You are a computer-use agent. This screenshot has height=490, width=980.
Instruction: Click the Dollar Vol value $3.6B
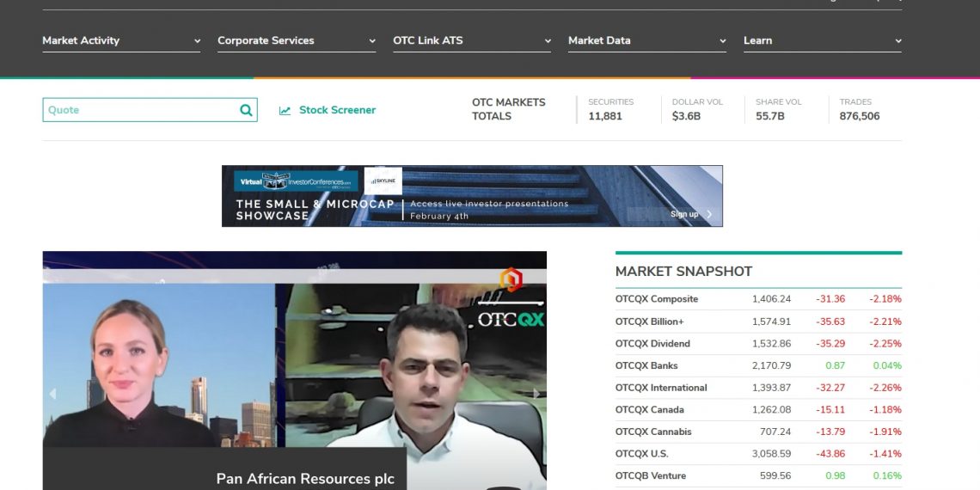pos(686,116)
